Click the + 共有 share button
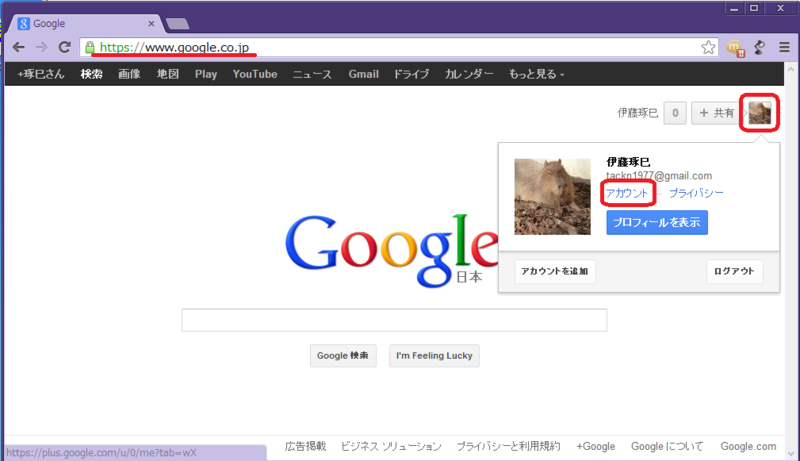This screenshot has height=461, width=800. click(716, 113)
